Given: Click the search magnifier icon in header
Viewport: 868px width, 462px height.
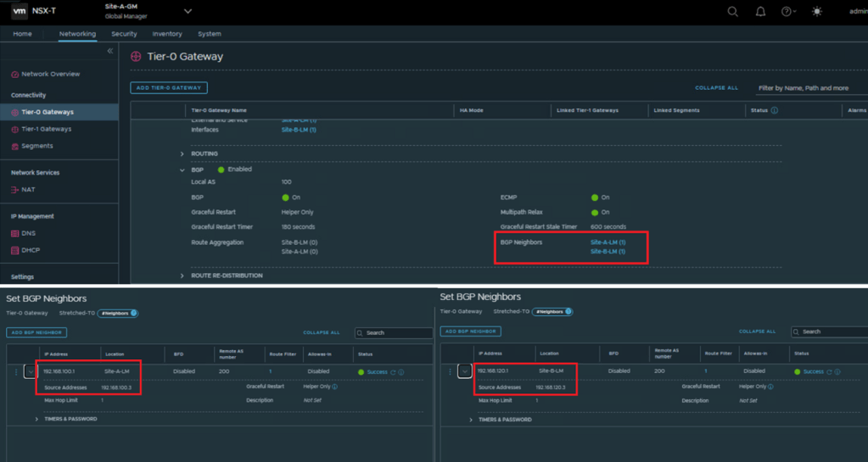Looking at the screenshot, I should 732,12.
